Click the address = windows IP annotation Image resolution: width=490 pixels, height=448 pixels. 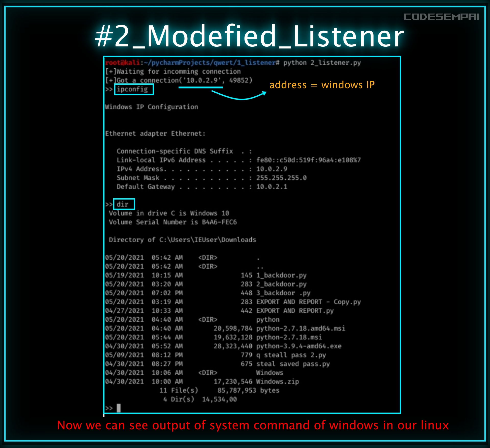click(322, 85)
